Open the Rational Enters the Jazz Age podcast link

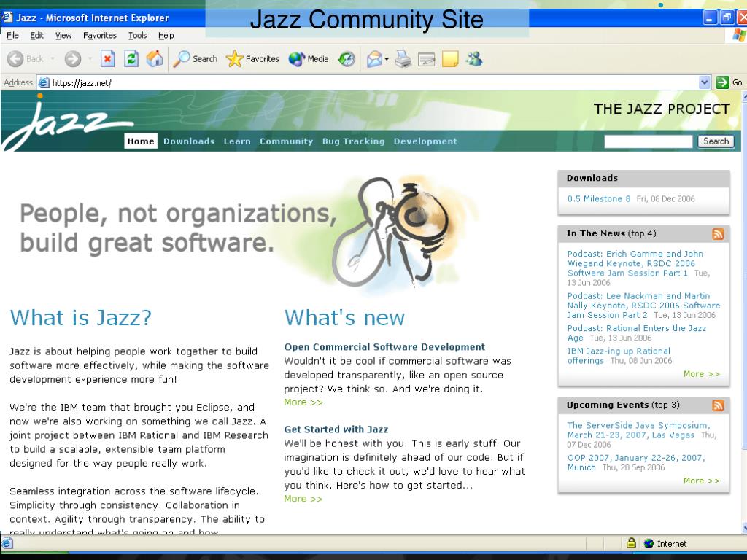[x=636, y=332]
